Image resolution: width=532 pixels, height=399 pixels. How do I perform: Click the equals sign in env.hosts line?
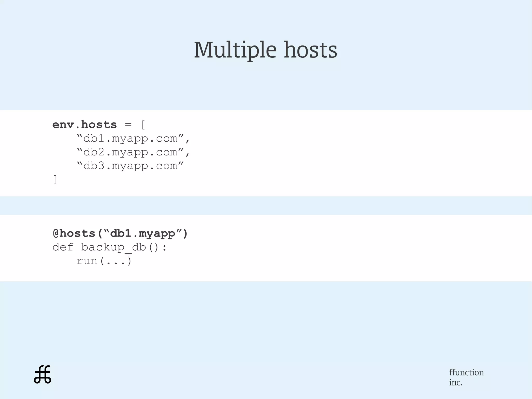click(x=128, y=125)
